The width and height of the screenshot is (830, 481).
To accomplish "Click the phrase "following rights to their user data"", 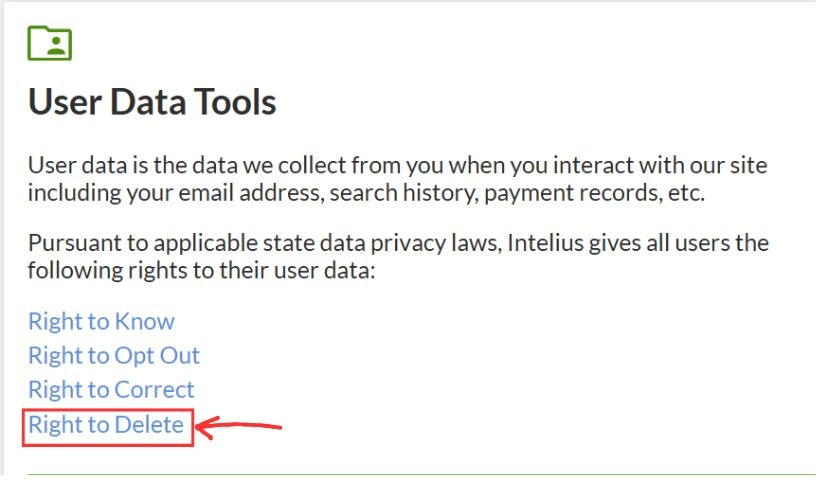I will (200, 271).
